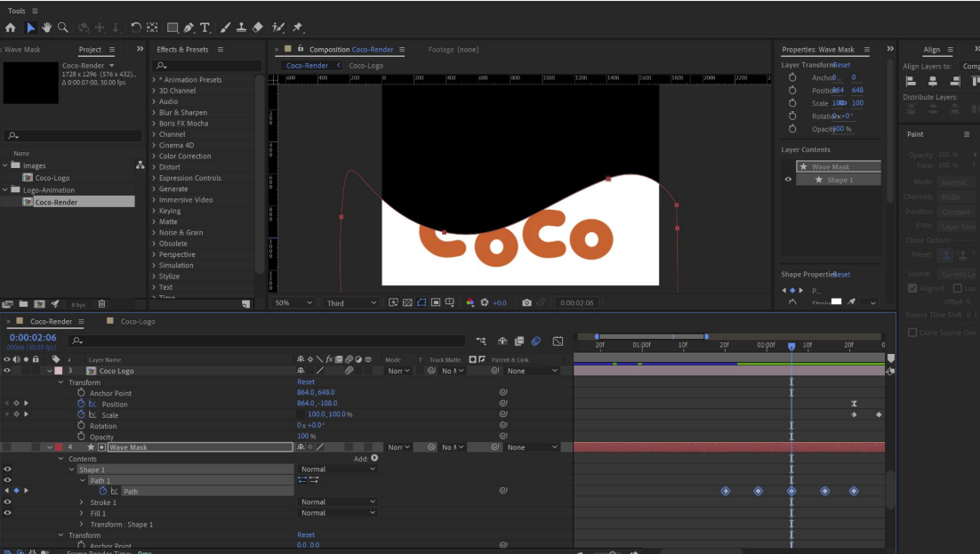Click the Home icon in toolbar
Viewport: 980px width, 554px height.
tap(11, 28)
